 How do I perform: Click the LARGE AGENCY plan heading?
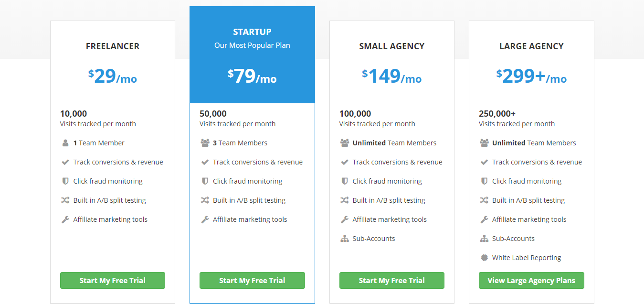531,46
